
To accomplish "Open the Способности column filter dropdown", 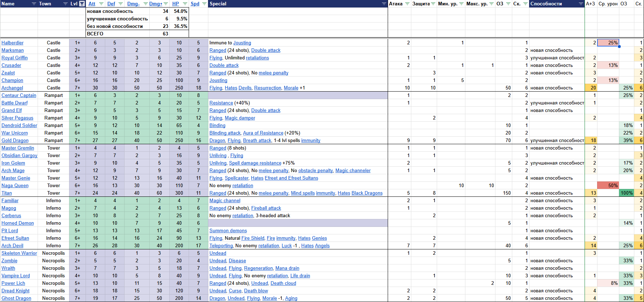I will pyautogui.click(x=581, y=4).
